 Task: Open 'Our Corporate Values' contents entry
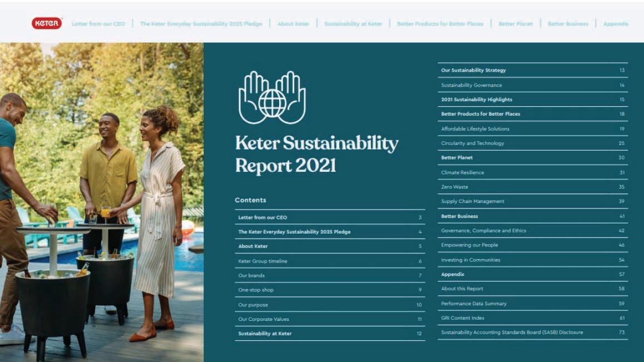click(x=330, y=319)
